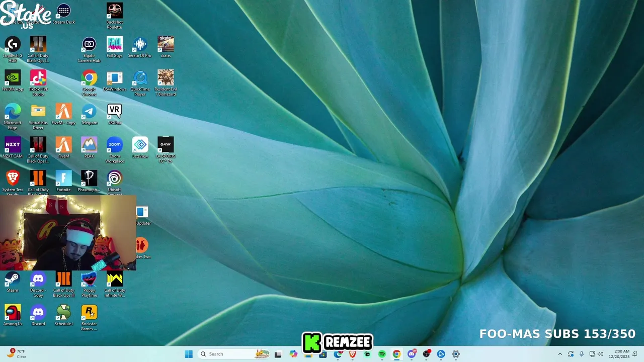Screen dimensions: 644x362
Task: Expand the hidden system tray icons
Action: 560,354
